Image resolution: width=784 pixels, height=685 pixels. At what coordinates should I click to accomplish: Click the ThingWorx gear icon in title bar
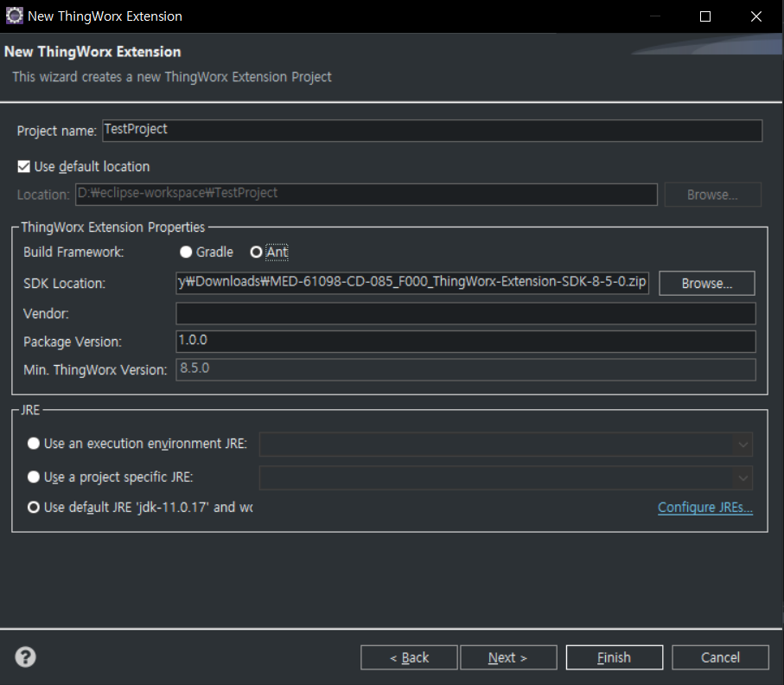pos(14,16)
